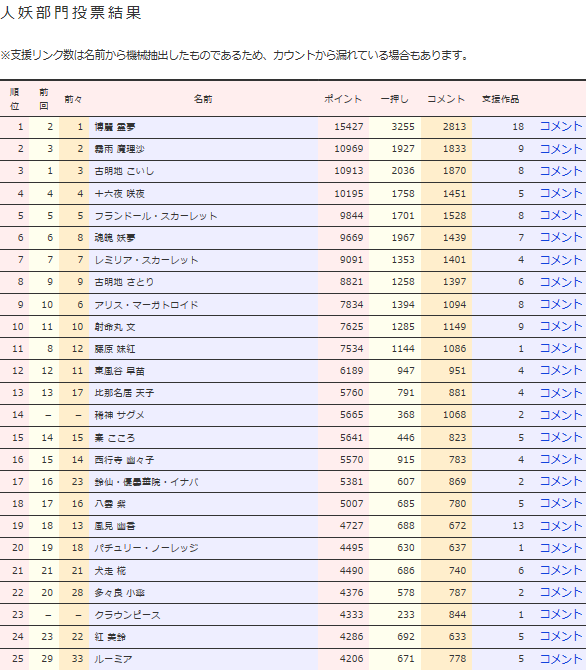
Task: Open コメント link for 紅 美鈴
Action: 561,637
